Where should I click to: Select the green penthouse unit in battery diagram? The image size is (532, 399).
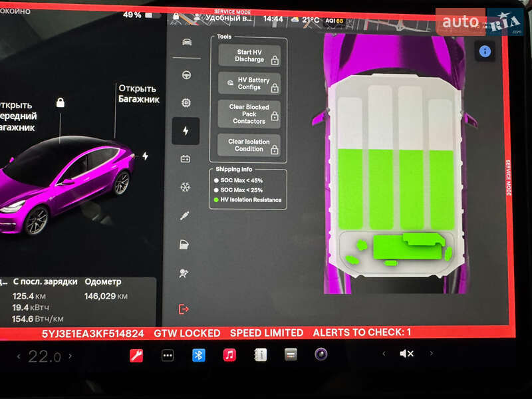[x=409, y=246]
